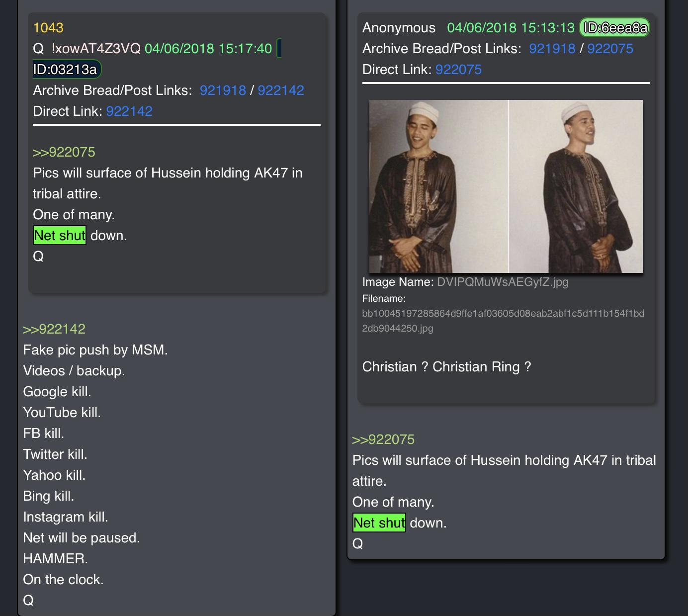Click the >>922075 reply reference in Q post
The image size is (688, 616).
(64, 152)
